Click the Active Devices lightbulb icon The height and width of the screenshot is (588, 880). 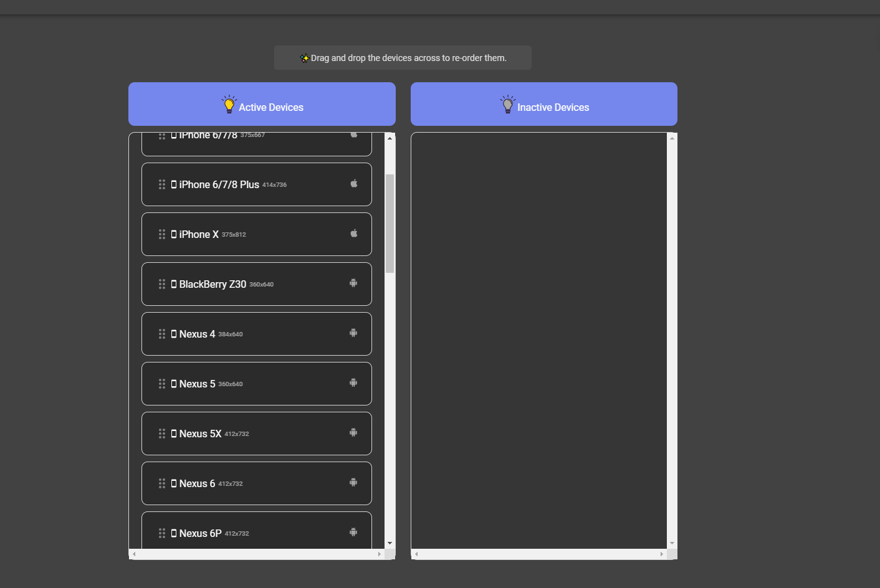click(229, 104)
